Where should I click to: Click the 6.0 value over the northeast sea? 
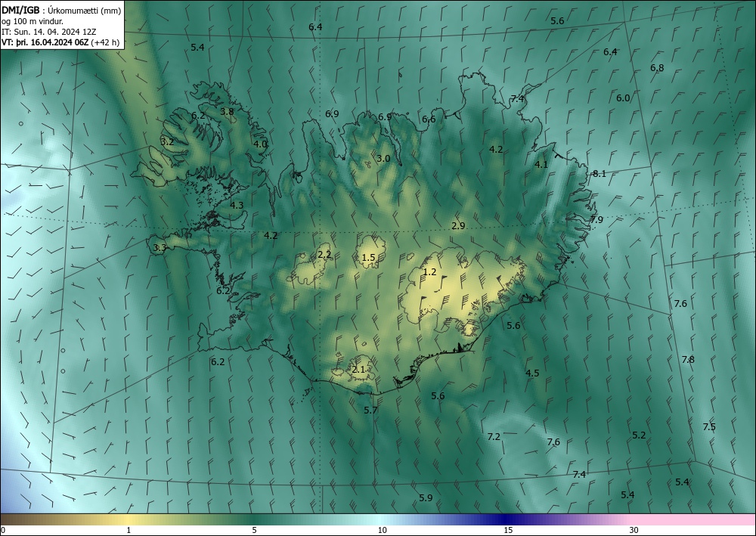click(x=623, y=98)
